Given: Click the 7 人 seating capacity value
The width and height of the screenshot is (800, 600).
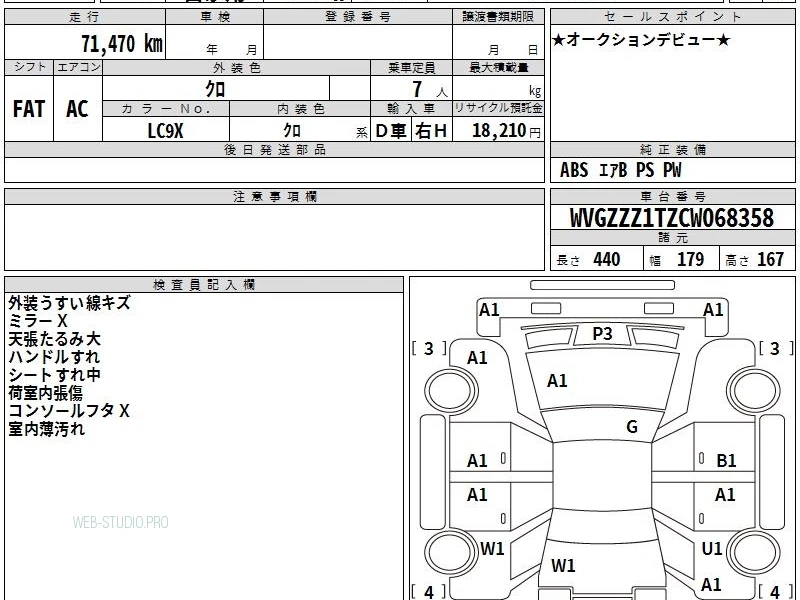Looking at the screenshot, I should point(429,90).
